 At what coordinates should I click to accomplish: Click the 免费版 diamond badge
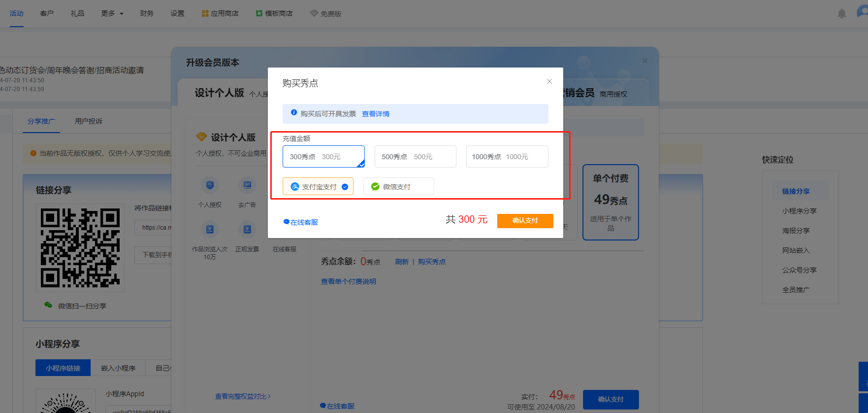point(326,13)
